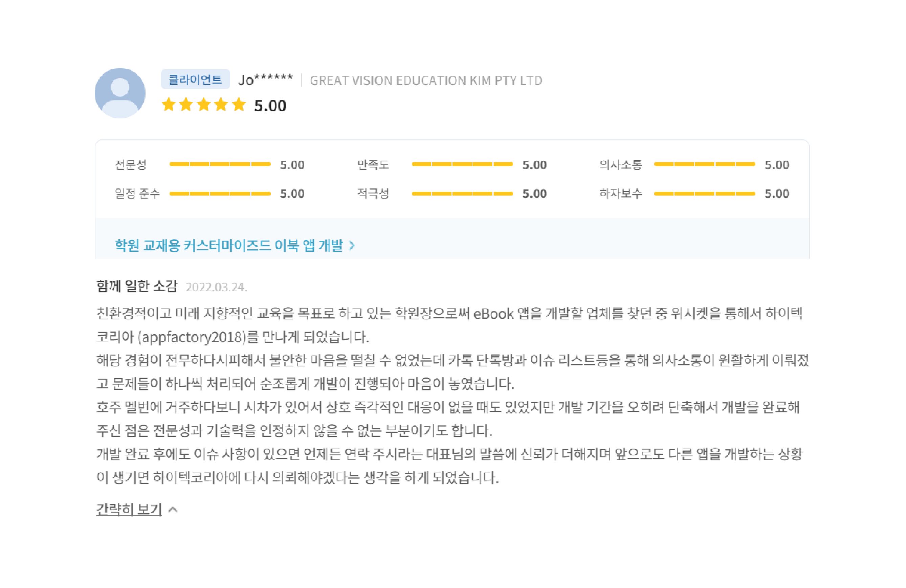Screen dimensions: 906x588
Task: Click the 함께 일한 소감 heading
Action: point(137,286)
